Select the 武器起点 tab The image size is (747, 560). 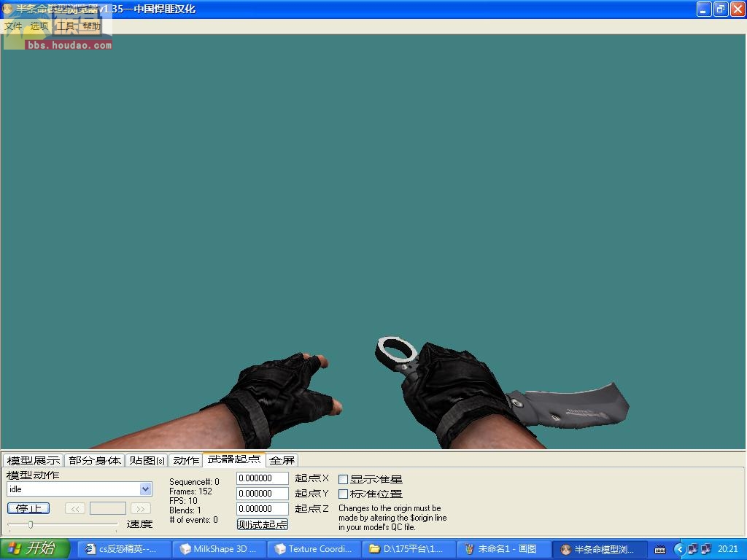tap(234, 459)
